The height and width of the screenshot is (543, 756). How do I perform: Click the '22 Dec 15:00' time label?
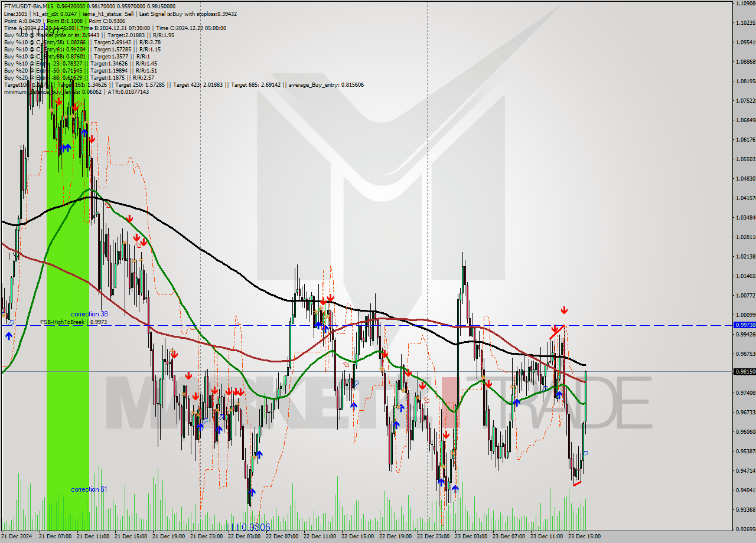(357, 537)
